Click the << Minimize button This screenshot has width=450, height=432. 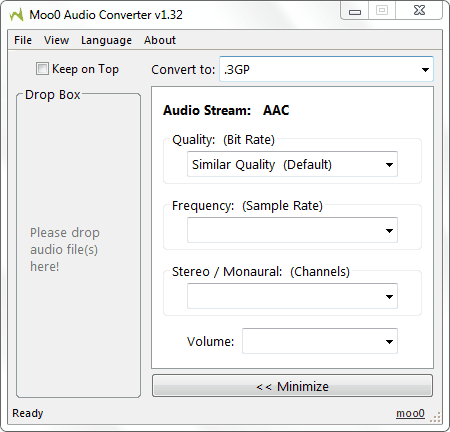coord(292,386)
